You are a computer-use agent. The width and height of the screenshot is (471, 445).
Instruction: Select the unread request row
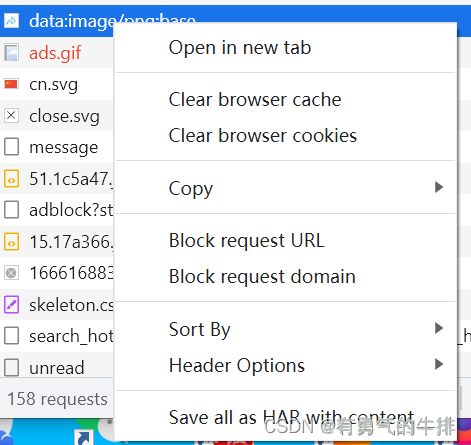point(57,367)
